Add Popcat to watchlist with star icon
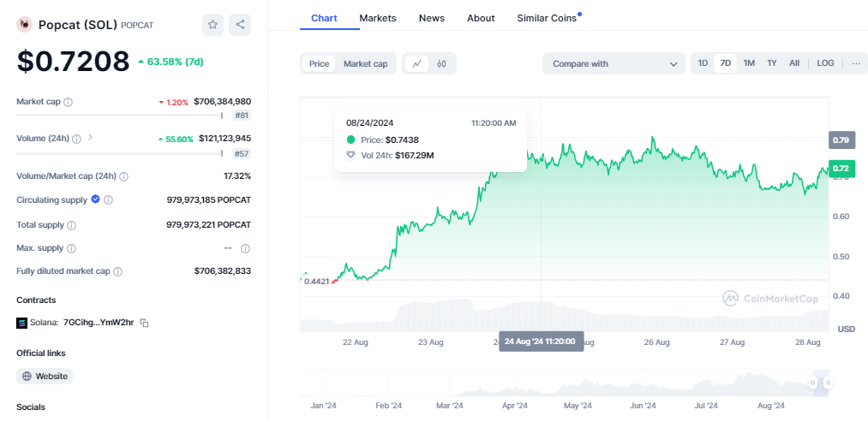Viewport: 868px width, 422px height. pyautogui.click(x=213, y=25)
